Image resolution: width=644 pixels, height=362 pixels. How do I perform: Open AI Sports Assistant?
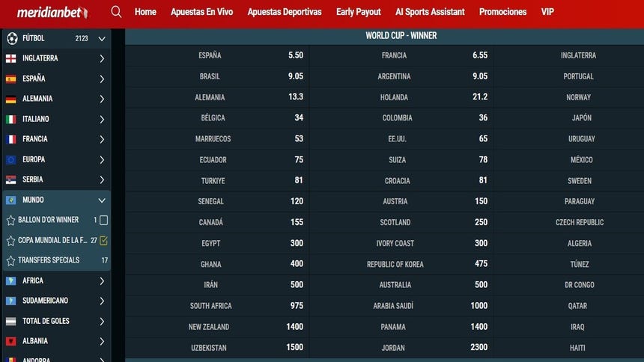point(429,12)
